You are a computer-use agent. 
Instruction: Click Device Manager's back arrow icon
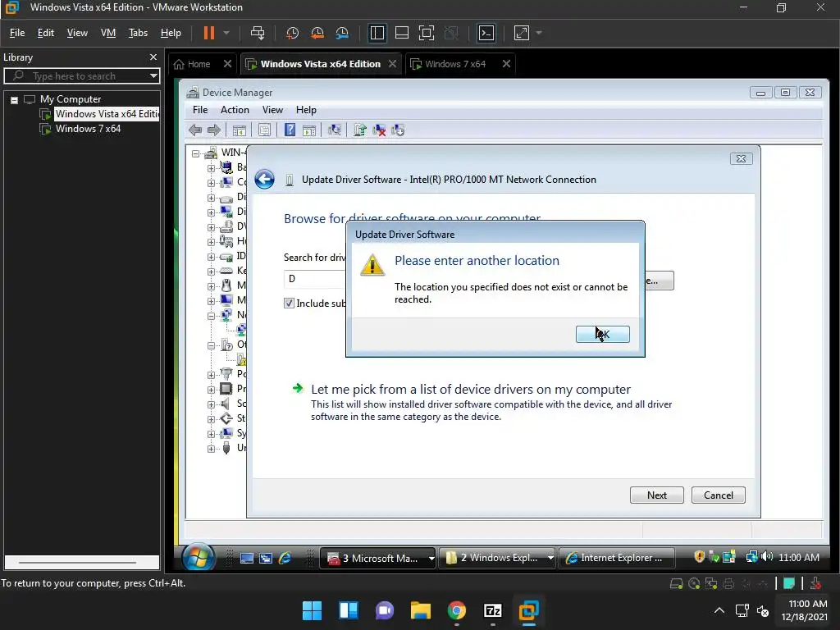pyautogui.click(x=195, y=130)
